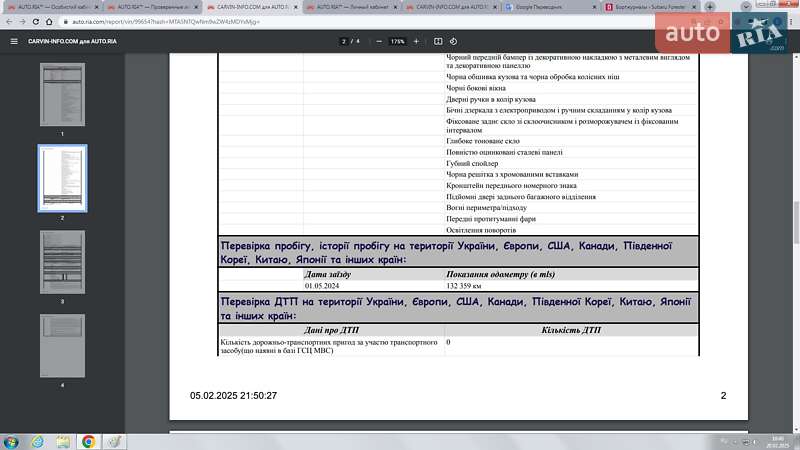Click the 175% zoom level field
This screenshot has width=800, height=450.
(x=397, y=41)
